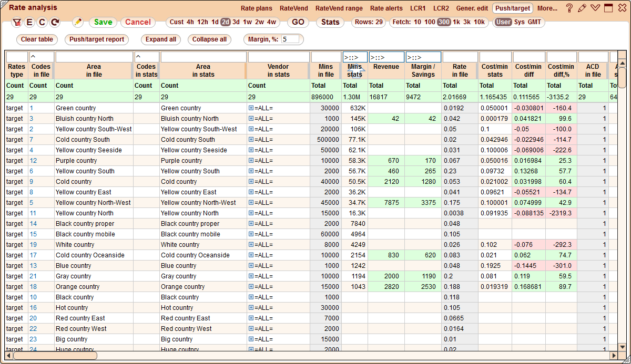The height and width of the screenshot is (364, 631).
Task: Collapse all table rows
Action: pos(213,39)
